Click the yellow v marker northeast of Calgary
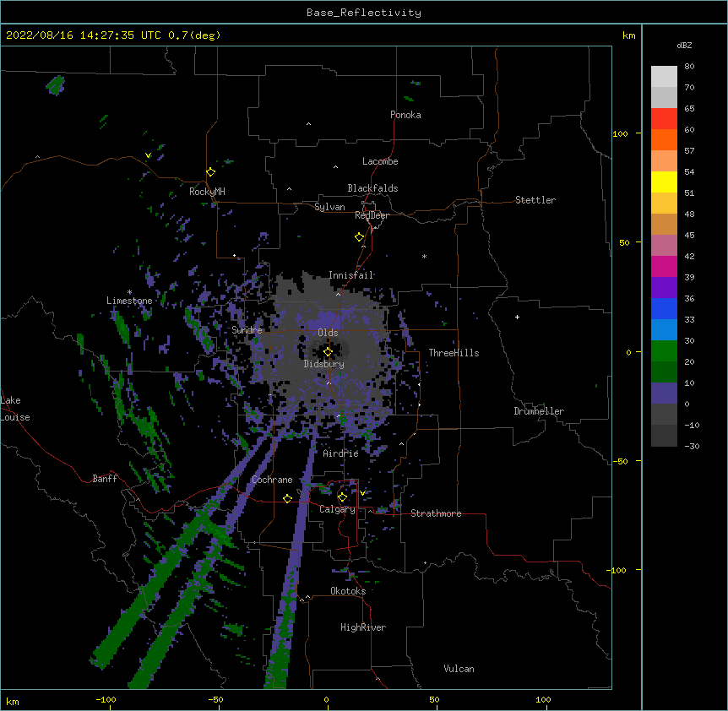 pos(362,492)
